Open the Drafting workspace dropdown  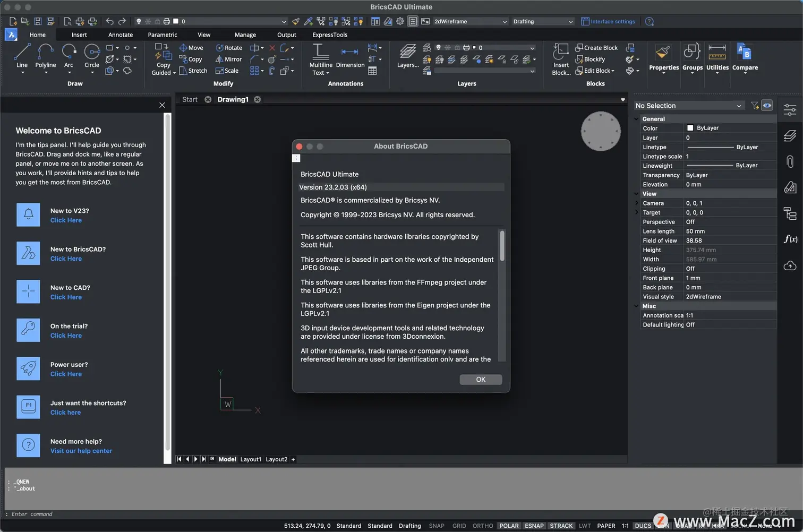pos(543,21)
